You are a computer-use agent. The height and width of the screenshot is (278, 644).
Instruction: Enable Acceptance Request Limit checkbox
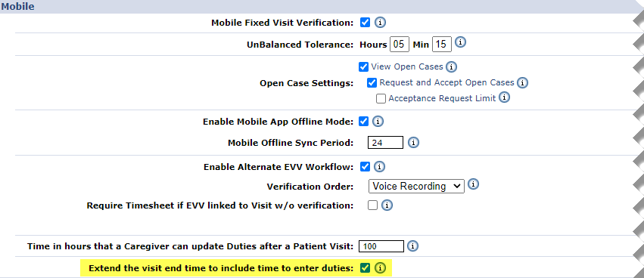(x=381, y=99)
